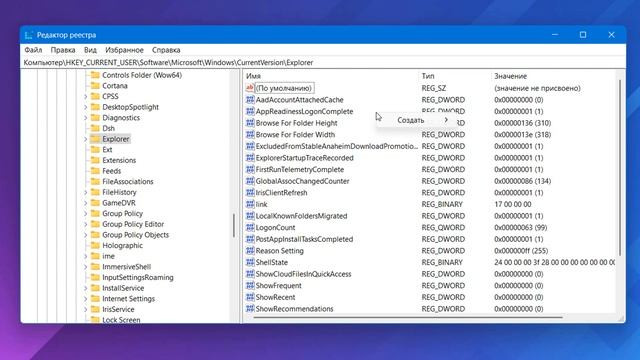Open the Вид menu
Image resolution: width=640 pixels, height=360 pixels.
(90, 50)
